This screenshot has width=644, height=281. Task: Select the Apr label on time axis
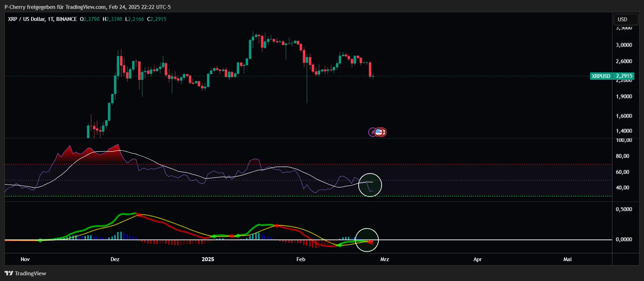(477, 259)
